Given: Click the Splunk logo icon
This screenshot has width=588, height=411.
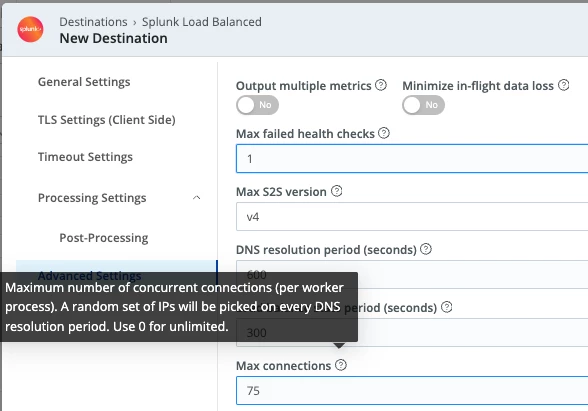Looking at the screenshot, I should [x=30, y=29].
